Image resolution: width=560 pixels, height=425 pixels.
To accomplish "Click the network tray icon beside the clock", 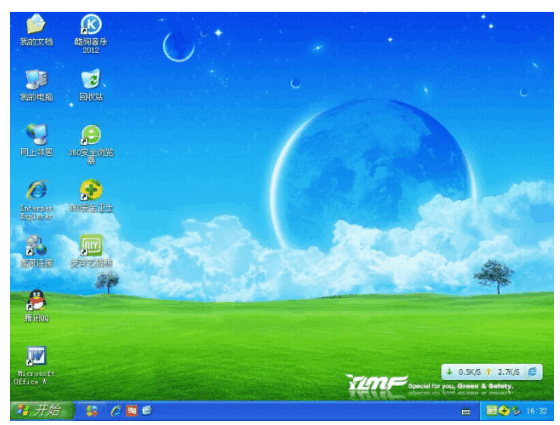I will tap(516, 411).
